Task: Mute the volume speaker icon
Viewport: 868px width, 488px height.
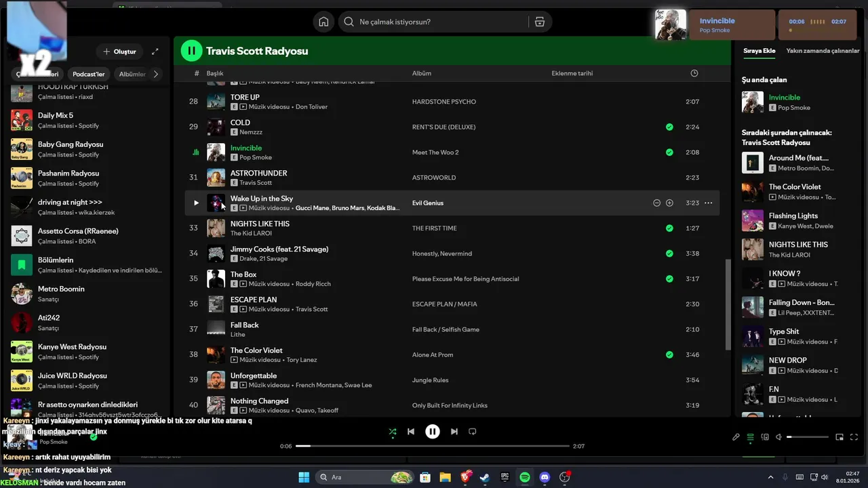Action: coord(779,437)
